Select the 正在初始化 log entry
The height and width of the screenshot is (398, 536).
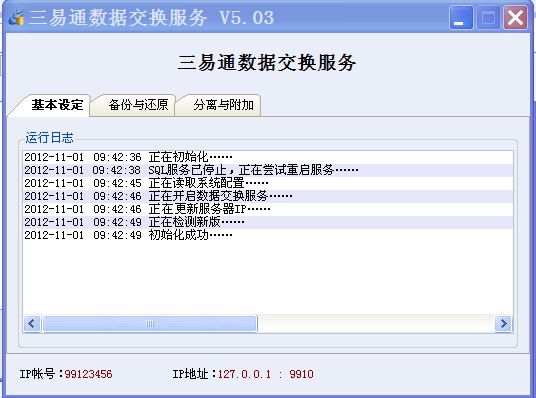268,157
